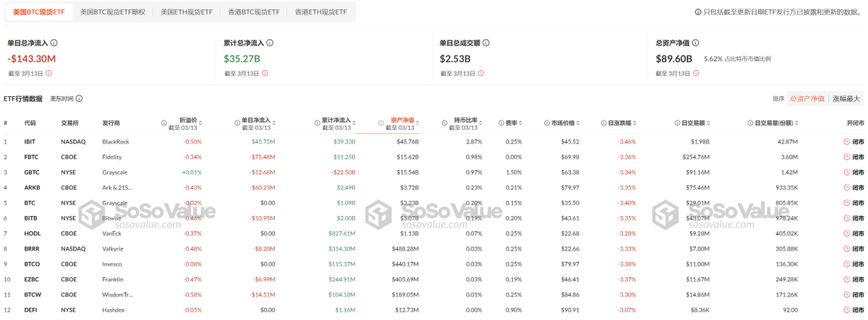Open info icon beside 总资产净值 summary
Image resolution: width=868 pixels, height=320 pixels.
pos(694,43)
